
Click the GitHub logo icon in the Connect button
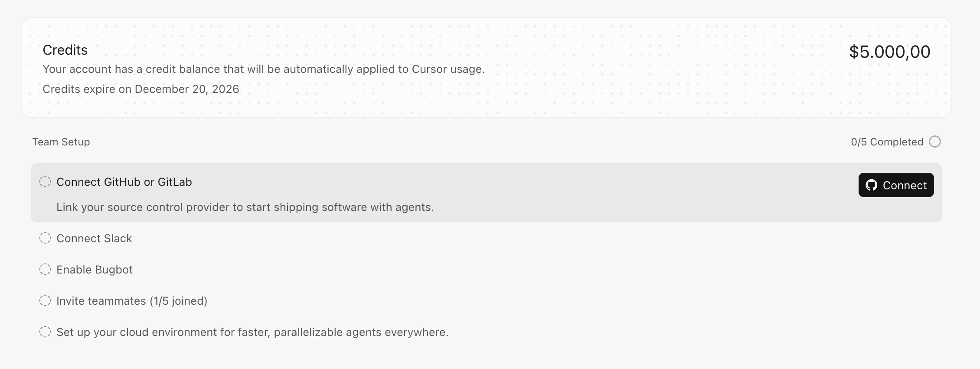872,185
